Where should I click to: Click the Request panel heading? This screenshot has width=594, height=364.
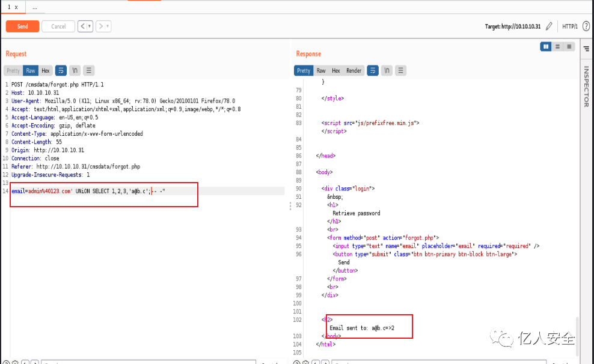pyautogui.click(x=16, y=53)
